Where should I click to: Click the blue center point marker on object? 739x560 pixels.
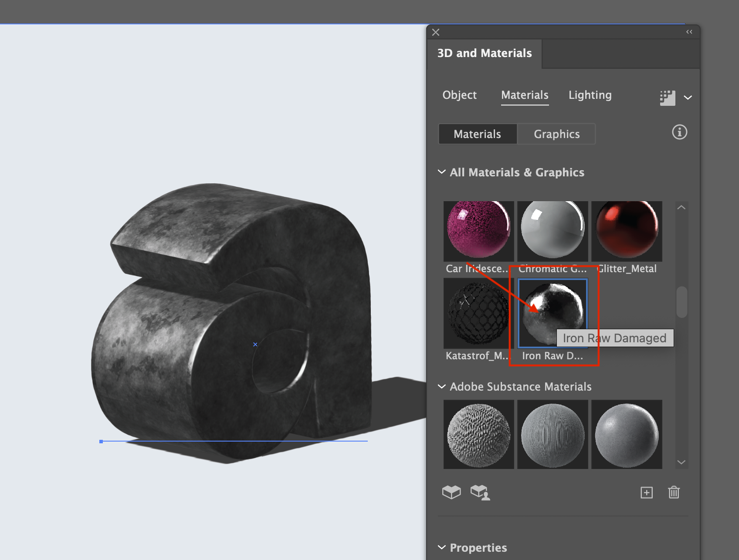pos(255,344)
